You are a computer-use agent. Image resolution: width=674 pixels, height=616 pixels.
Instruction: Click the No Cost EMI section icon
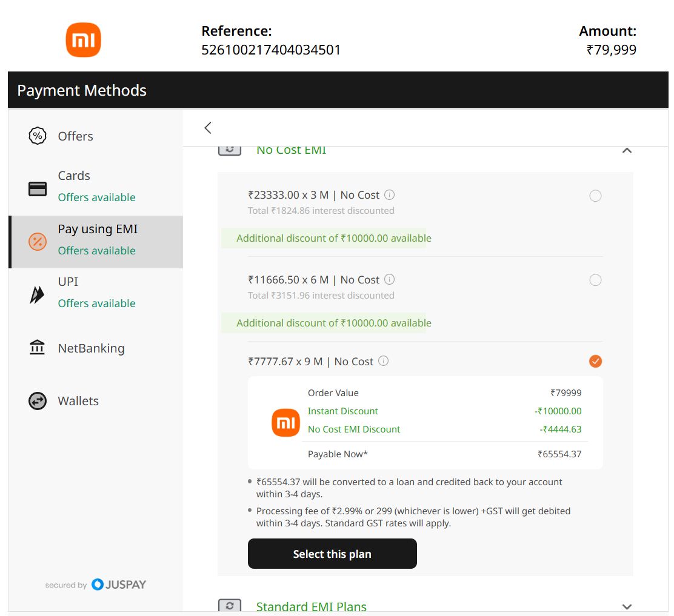230,150
